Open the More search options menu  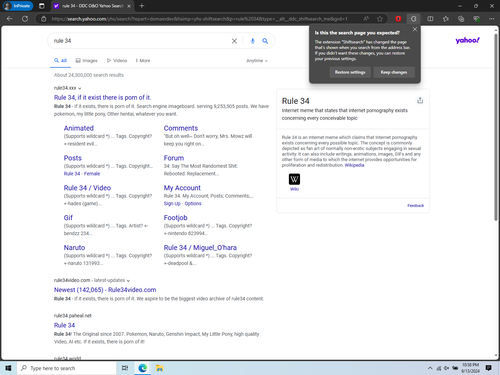143,61
